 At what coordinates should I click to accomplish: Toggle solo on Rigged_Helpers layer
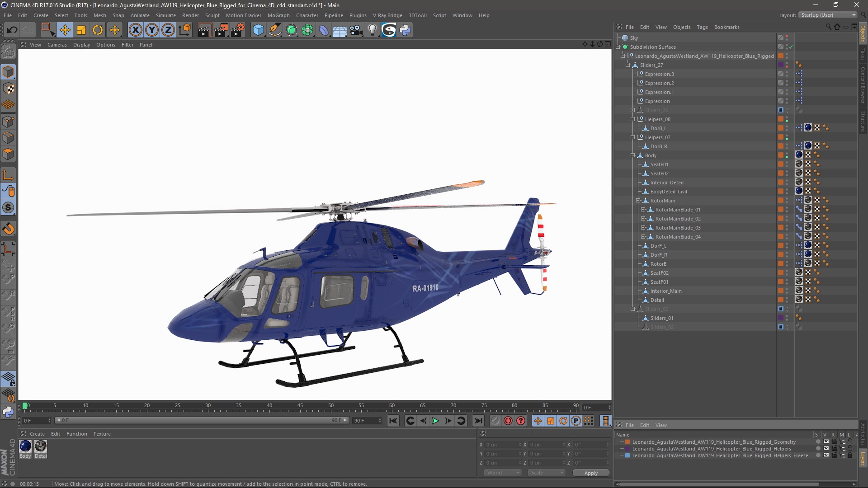(818, 449)
